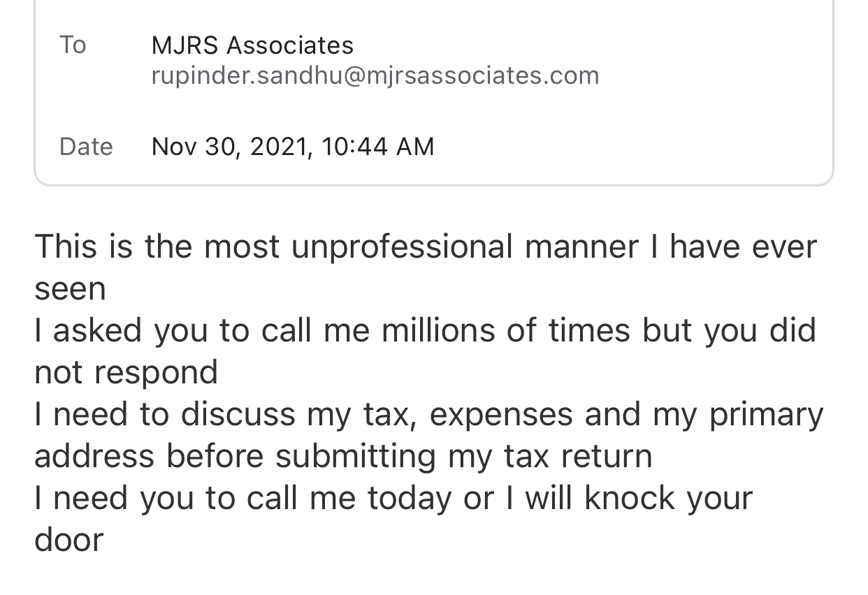Click the final word "door"

68,540
